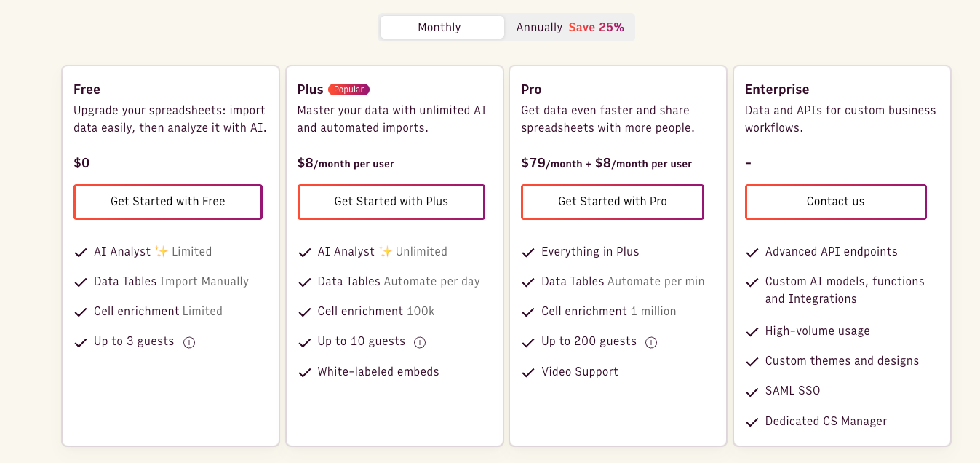Switch billing to Annually
This screenshot has width=980, height=463.
click(x=540, y=27)
